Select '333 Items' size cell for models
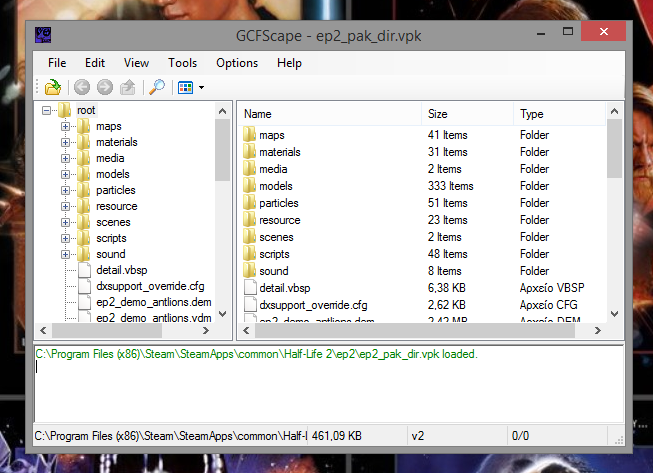Screen dimensions: 653x473 click(x=451, y=186)
